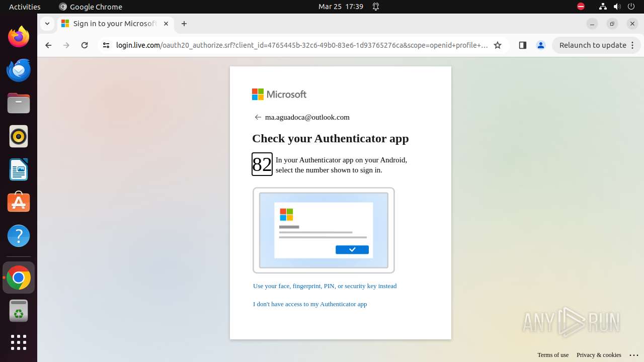The height and width of the screenshot is (362, 644).
Task: Open the network status icon
Action: (x=603, y=7)
